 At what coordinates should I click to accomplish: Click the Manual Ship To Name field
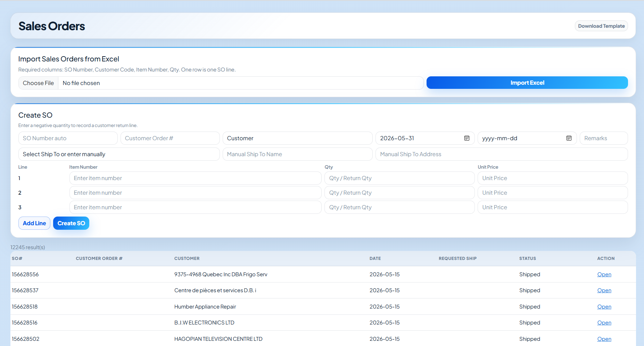(x=298, y=154)
